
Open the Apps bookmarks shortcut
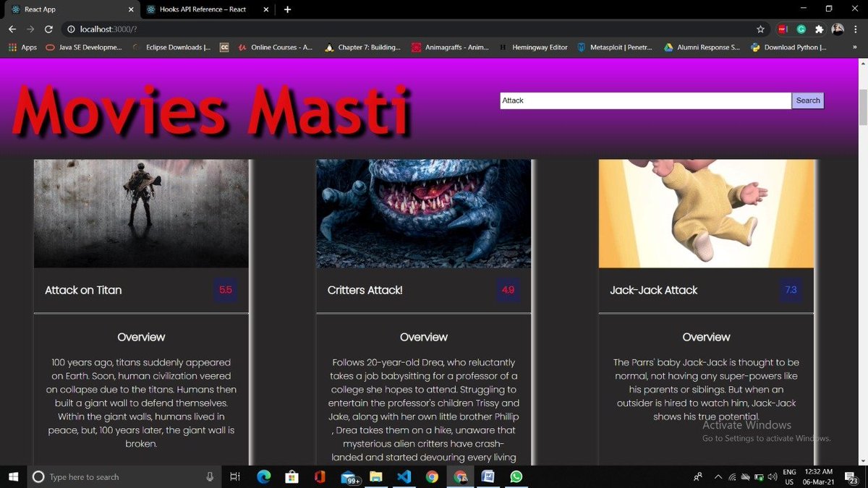[22, 47]
